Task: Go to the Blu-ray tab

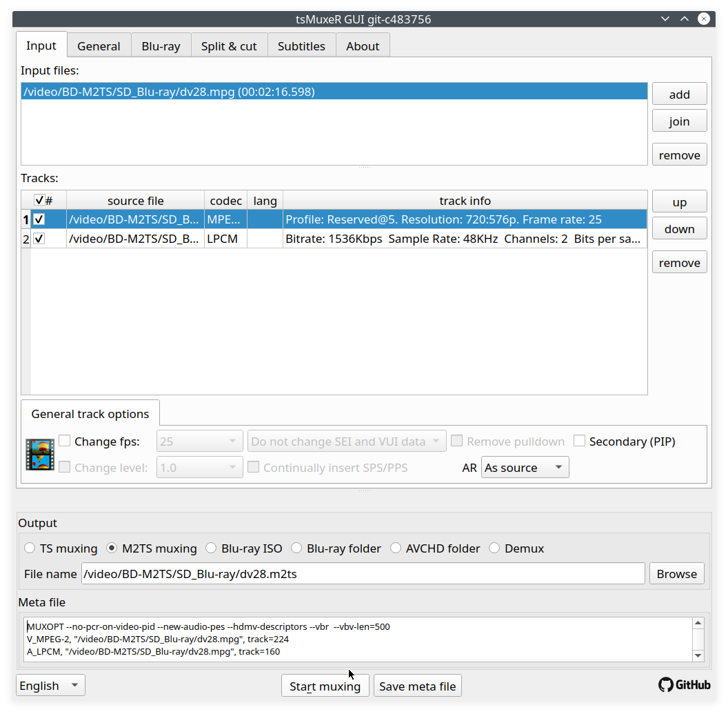Action: coord(161,46)
